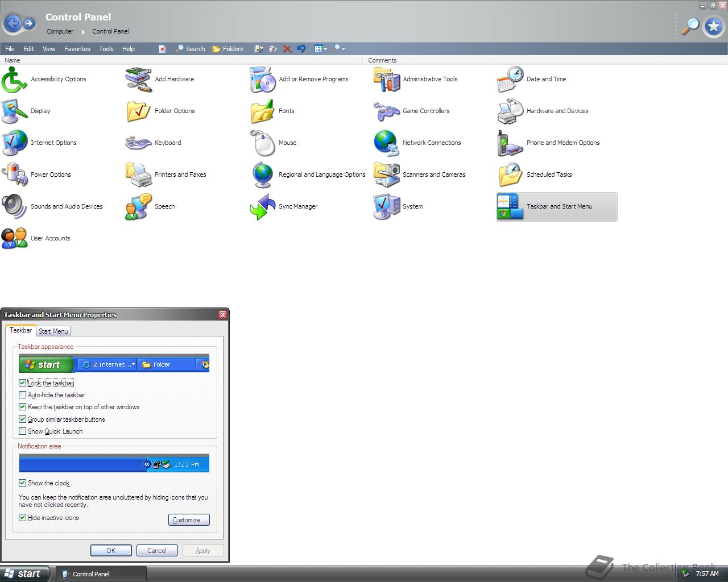The width and height of the screenshot is (728, 582).
Task: Click Computer in the breadcrumb path
Action: click(x=60, y=32)
